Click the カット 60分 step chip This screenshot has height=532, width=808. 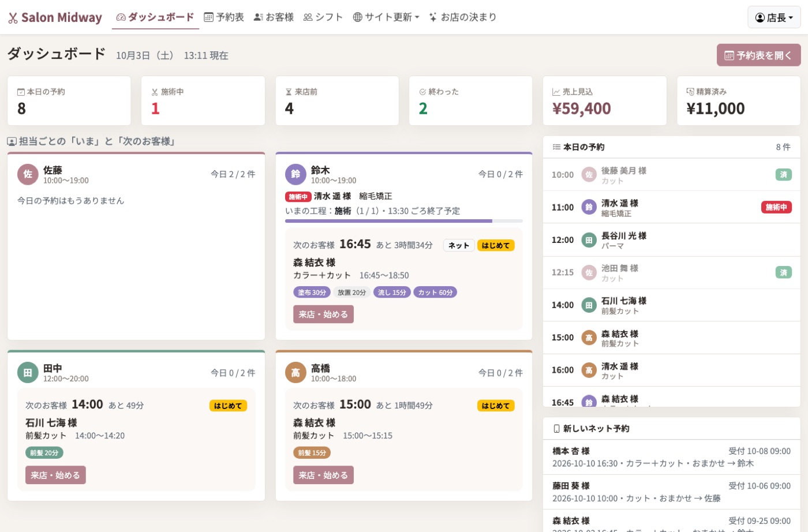pos(435,293)
